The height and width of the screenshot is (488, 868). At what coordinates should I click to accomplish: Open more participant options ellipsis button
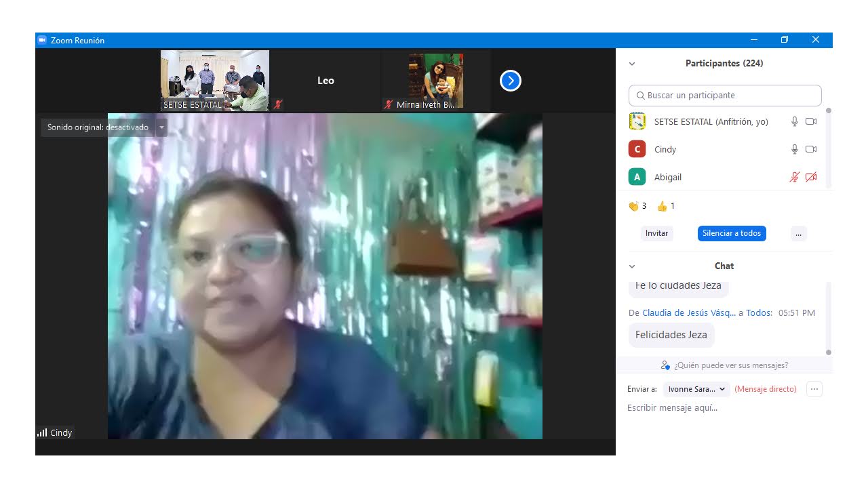[x=798, y=233]
